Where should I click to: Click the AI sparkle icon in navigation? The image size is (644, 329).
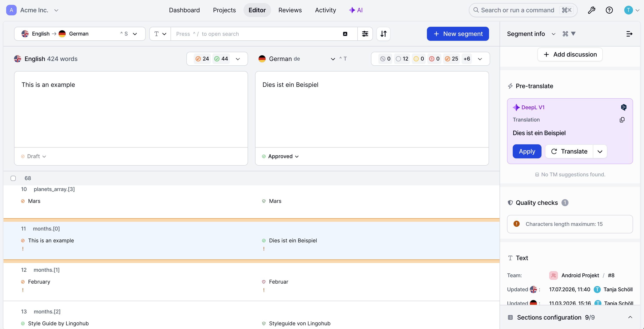[x=352, y=10]
